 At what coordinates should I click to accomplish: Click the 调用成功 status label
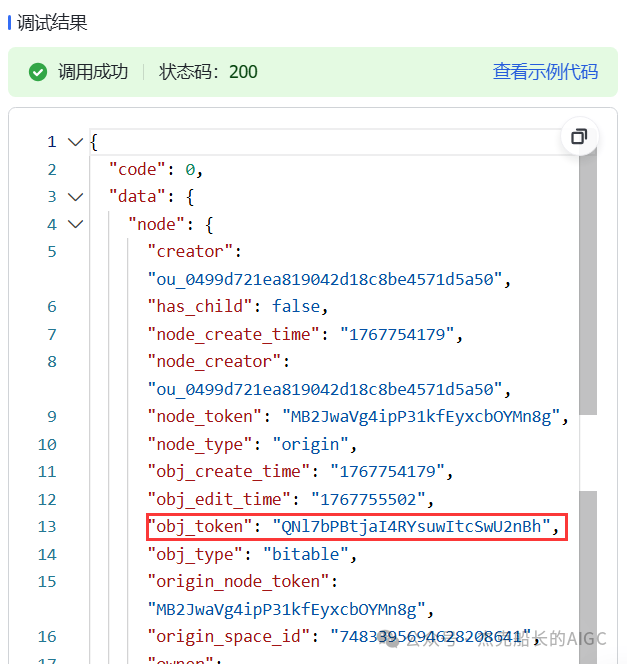[x=93, y=72]
